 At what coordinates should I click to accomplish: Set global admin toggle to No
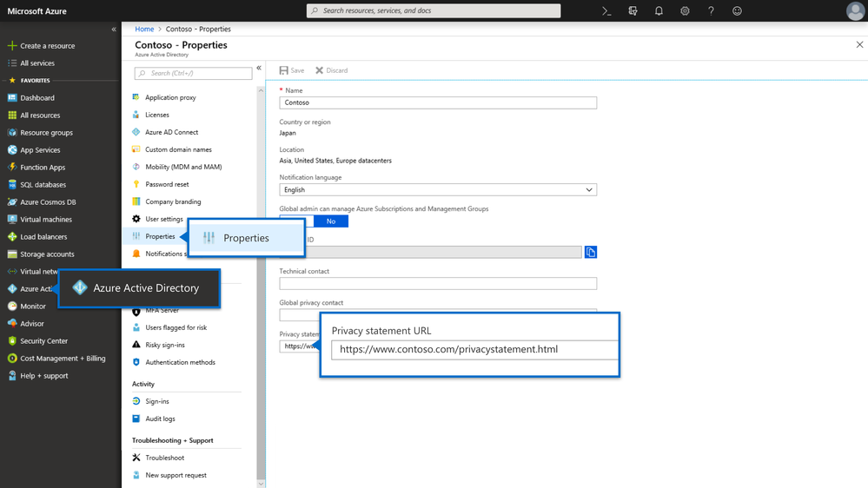click(331, 221)
